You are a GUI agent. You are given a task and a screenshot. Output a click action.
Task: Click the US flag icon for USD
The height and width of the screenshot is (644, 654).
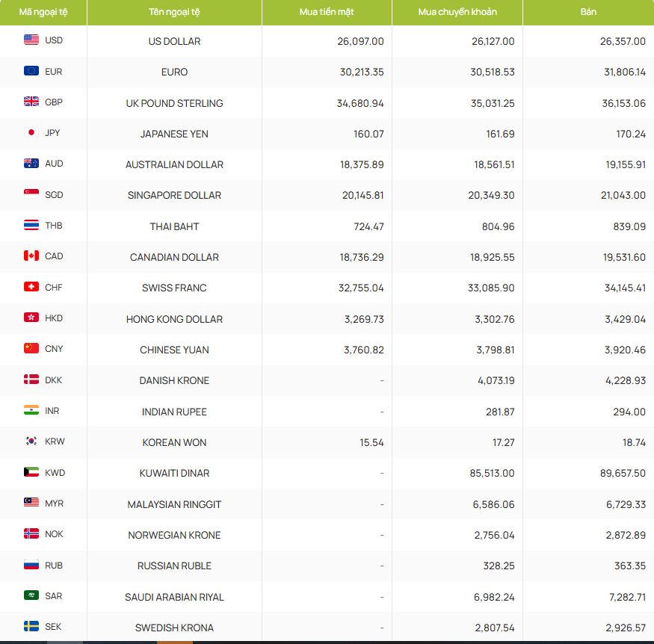click(x=31, y=40)
